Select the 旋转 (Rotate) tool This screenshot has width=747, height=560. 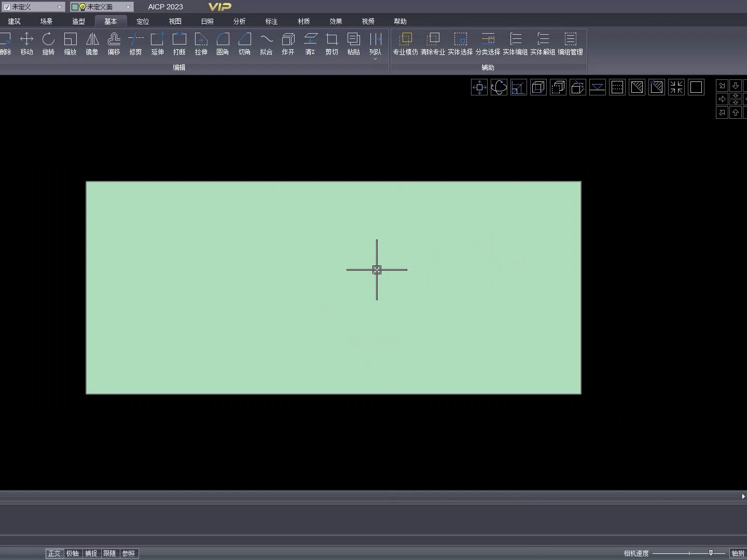pos(48,44)
